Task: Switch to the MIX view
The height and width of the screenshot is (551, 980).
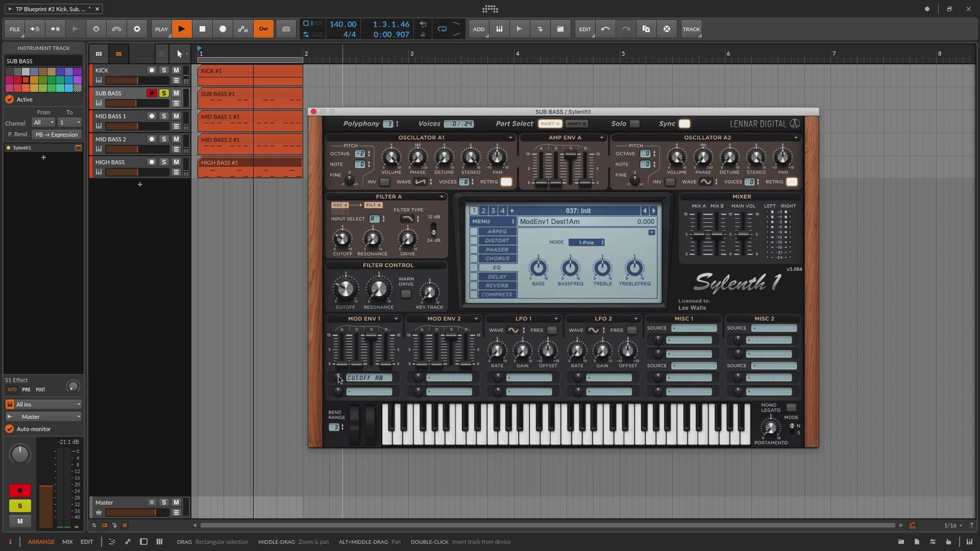Action: [67, 542]
